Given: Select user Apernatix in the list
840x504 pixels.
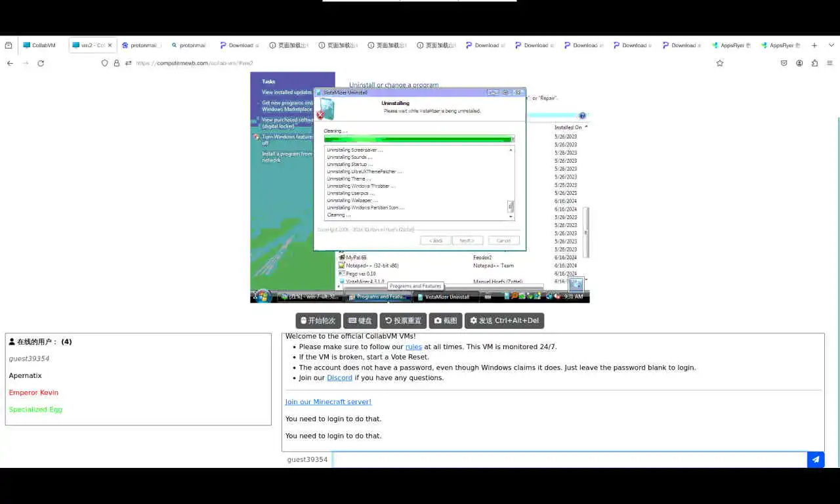Looking at the screenshot, I should pos(25,375).
